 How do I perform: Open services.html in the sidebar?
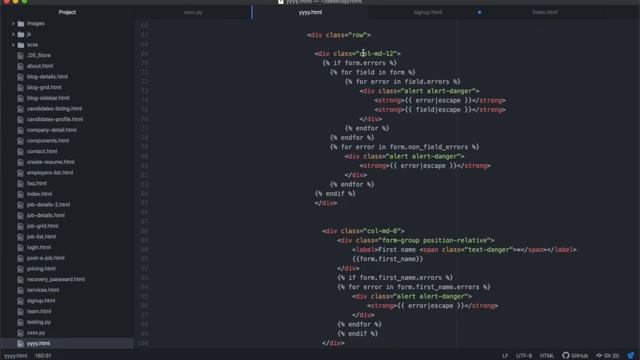pos(43,290)
